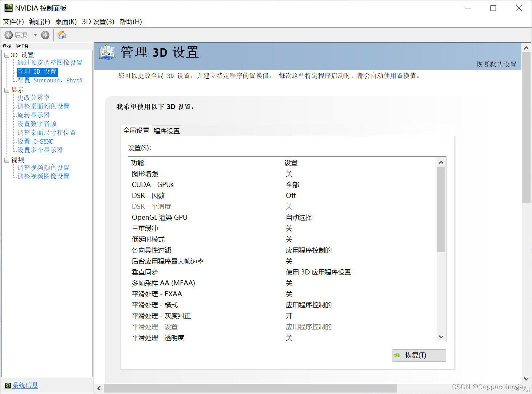Select 平滑处理 - 灰度纠正 row
The image size is (532, 394).
tap(282, 316)
